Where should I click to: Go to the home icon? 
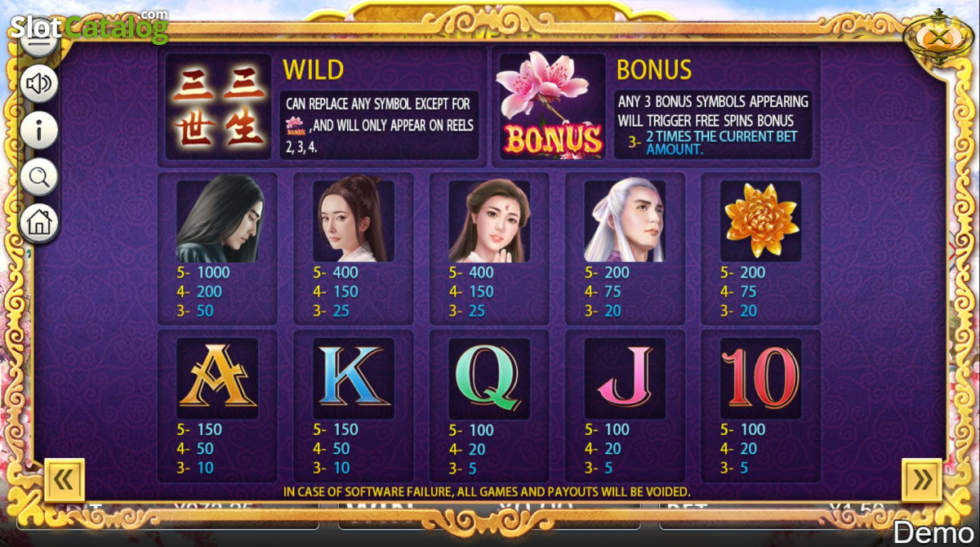38,221
